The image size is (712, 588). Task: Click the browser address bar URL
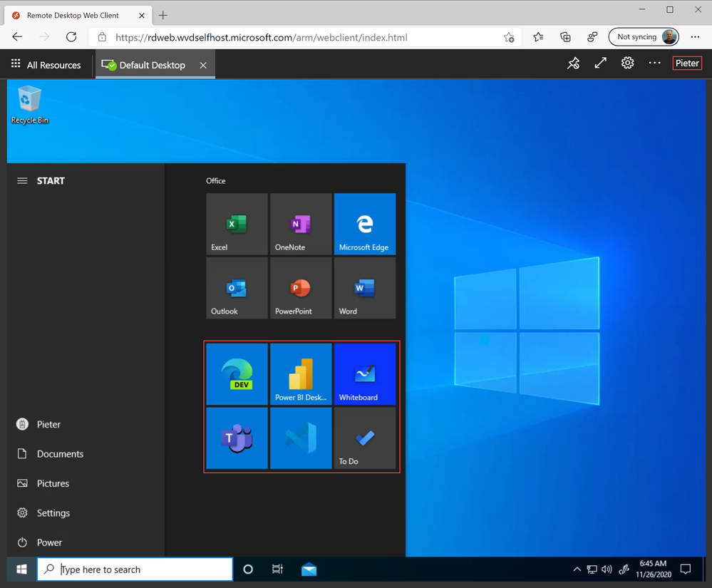[261, 37]
